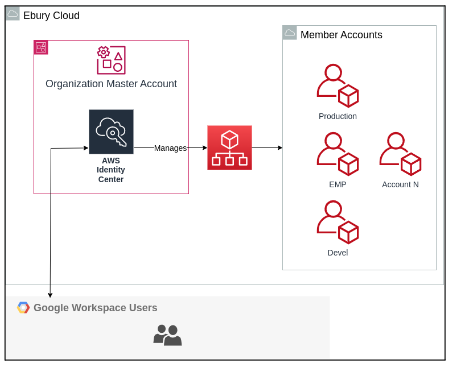The height and width of the screenshot is (366, 451).
Task: Select the AWS Organizations red icon
Action: click(x=229, y=148)
